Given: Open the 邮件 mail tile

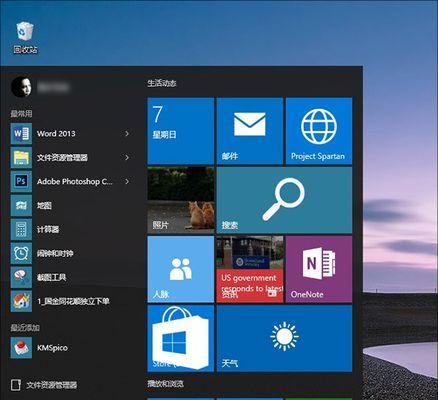Looking at the screenshot, I should [250, 131].
